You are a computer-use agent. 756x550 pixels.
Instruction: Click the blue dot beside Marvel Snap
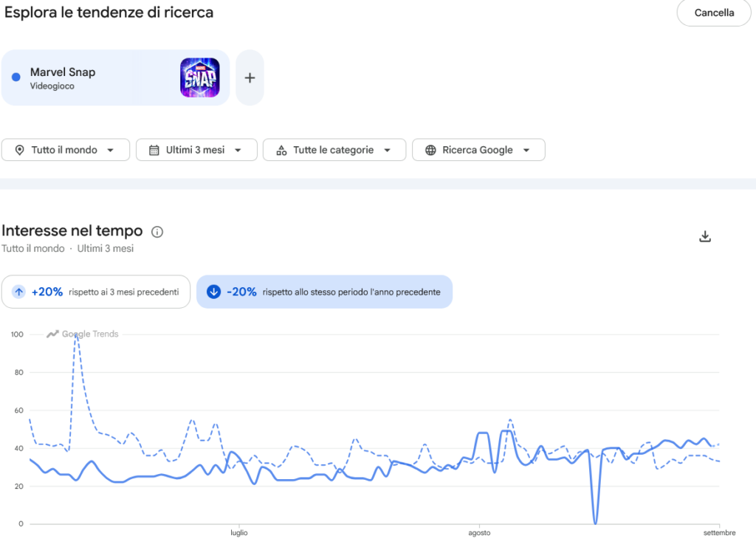click(16, 77)
